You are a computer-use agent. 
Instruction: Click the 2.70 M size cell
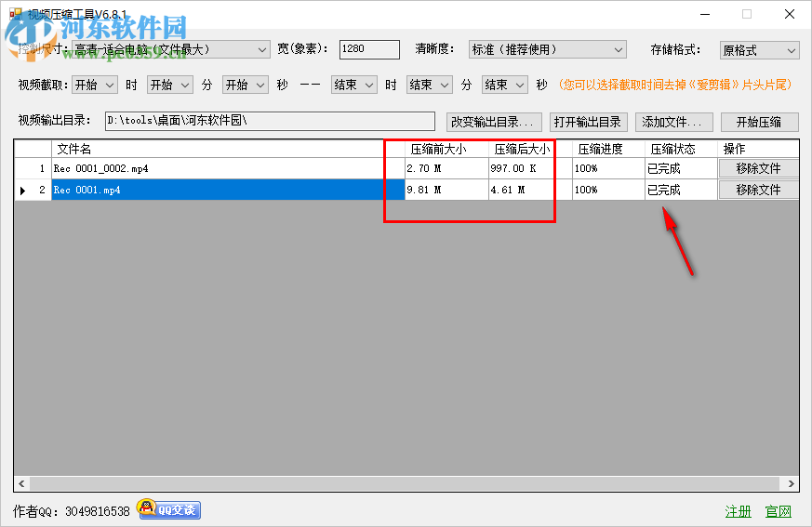pyautogui.click(x=446, y=168)
